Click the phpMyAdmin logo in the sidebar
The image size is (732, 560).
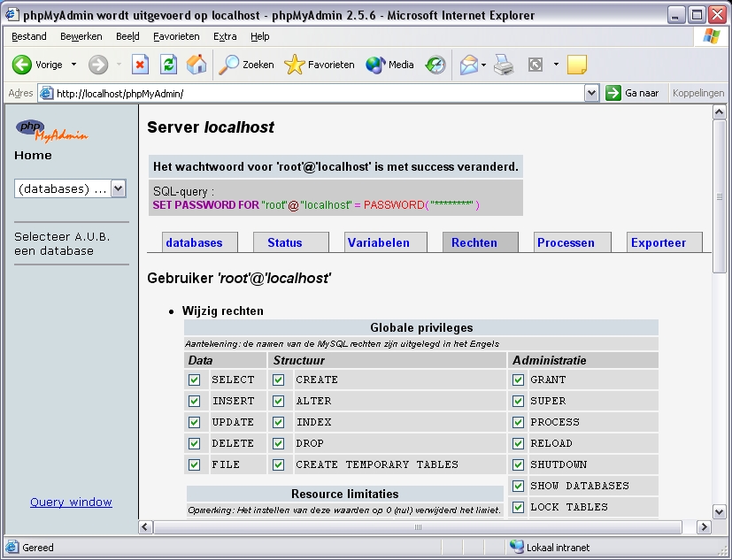click(x=52, y=131)
